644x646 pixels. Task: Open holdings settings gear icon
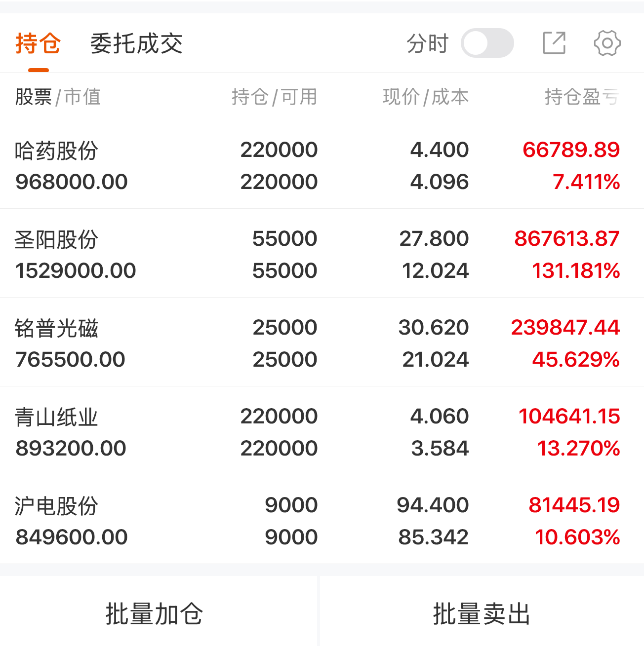(x=607, y=43)
